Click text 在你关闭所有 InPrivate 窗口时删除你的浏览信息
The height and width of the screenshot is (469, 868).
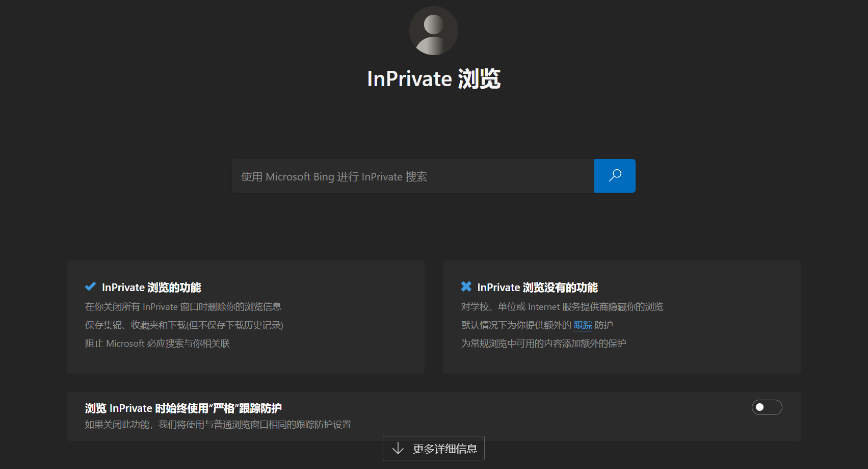pos(183,307)
